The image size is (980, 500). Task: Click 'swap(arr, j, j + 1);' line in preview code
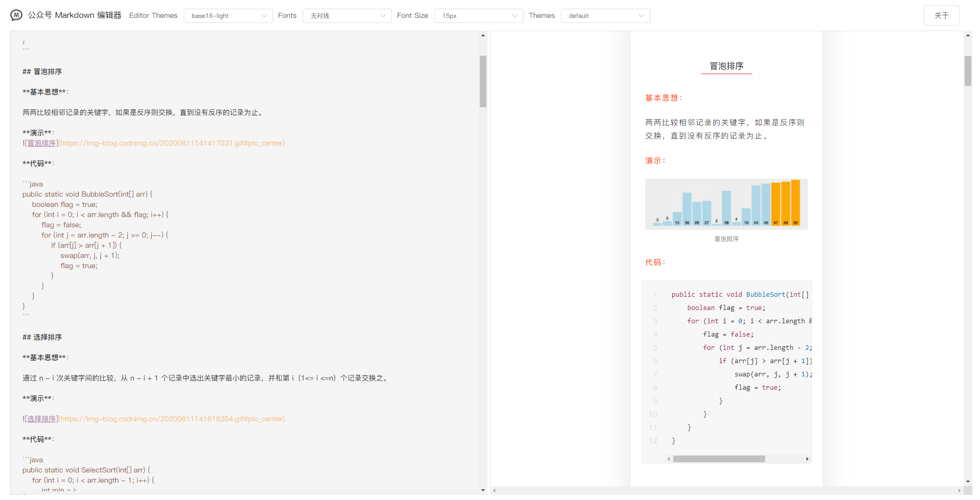click(773, 374)
